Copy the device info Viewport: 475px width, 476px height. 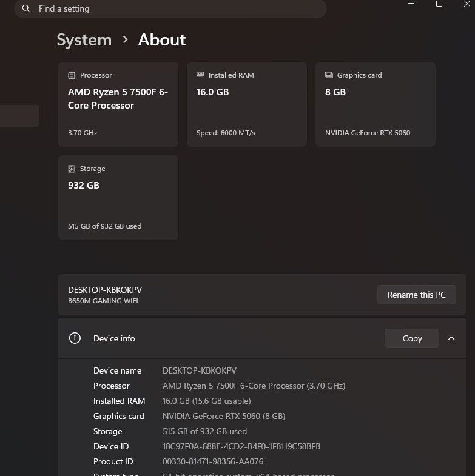point(412,338)
